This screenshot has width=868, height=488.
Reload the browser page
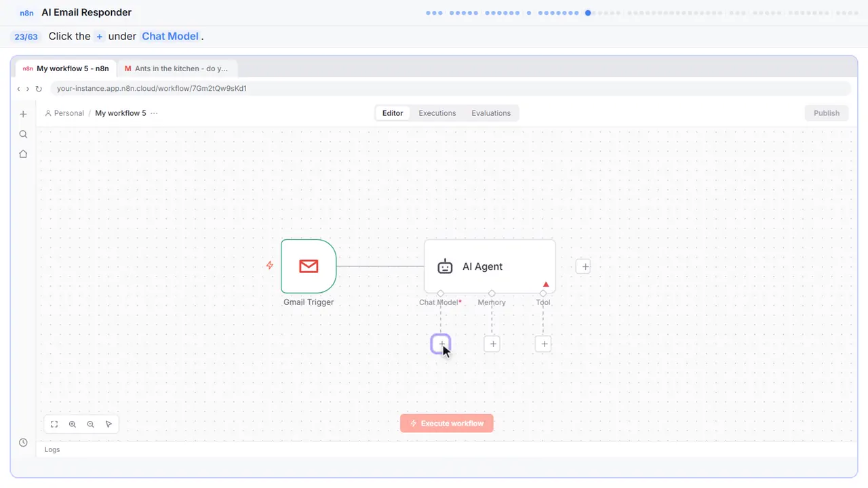point(39,89)
